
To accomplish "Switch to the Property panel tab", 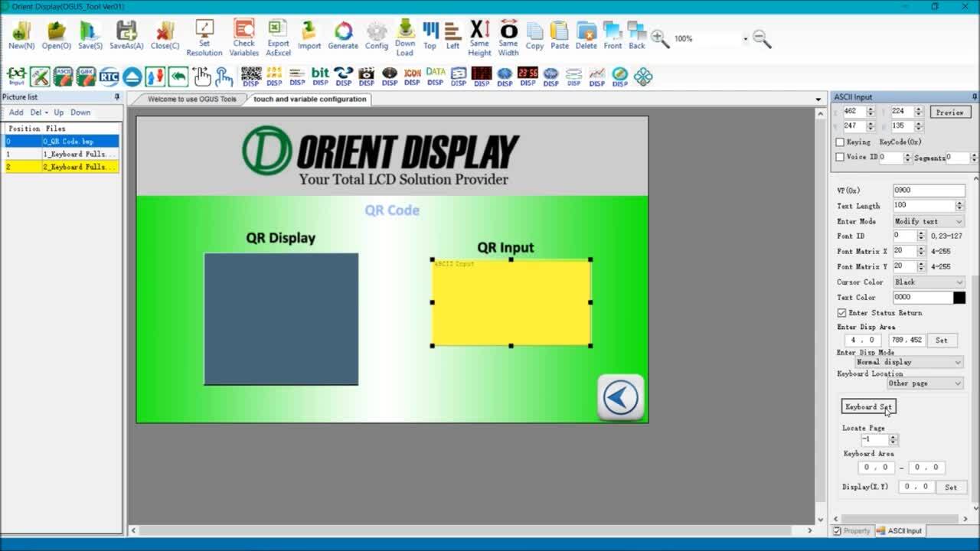I will [851, 531].
